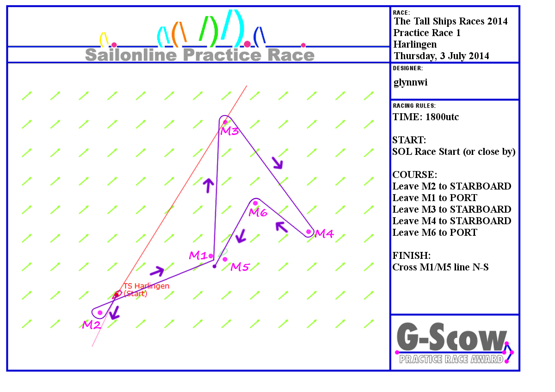This screenshot has width=555, height=392.
Task: Click the pink M5 buoy dot
Action: 225,259
